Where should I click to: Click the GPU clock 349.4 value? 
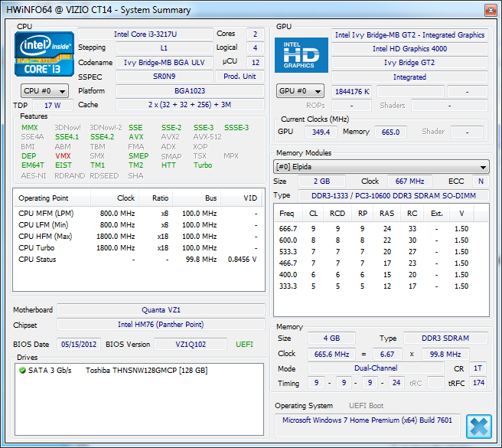pyautogui.click(x=321, y=132)
